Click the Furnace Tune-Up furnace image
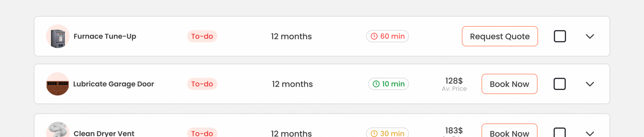Viewport: 644px width, 137px height. pyautogui.click(x=58, y=36)
